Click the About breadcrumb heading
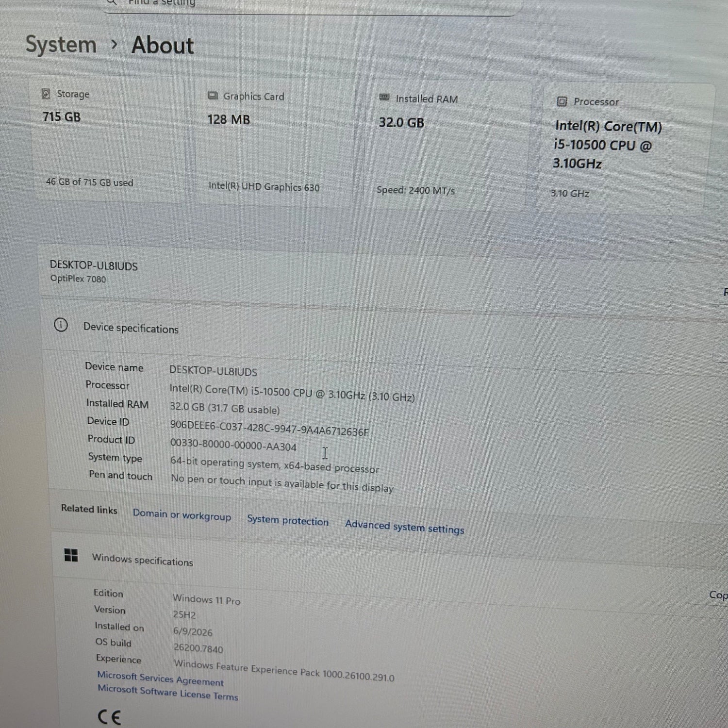This screenshot has width=728, height=728. 163,45
